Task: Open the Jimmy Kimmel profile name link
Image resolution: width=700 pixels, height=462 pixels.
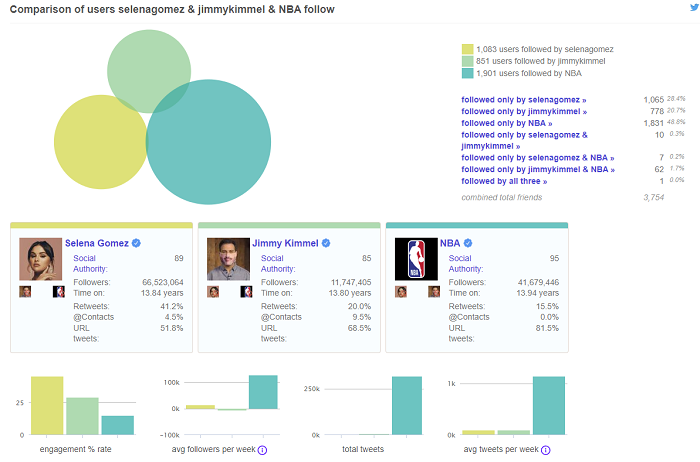Action: (x=285, y=243)
